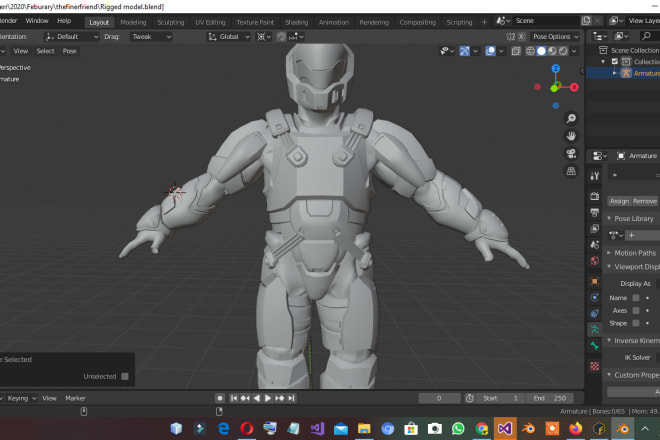Enable the Axes display checkbox
Image resolution: width=660 pixels, height=440 pixels.
[636, 310]
